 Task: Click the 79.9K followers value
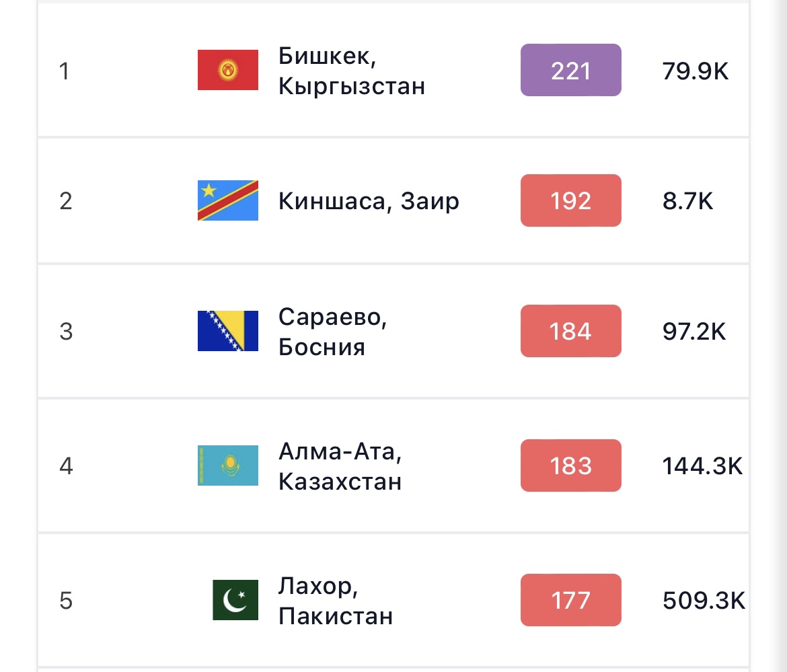click(x=695, y=71)
